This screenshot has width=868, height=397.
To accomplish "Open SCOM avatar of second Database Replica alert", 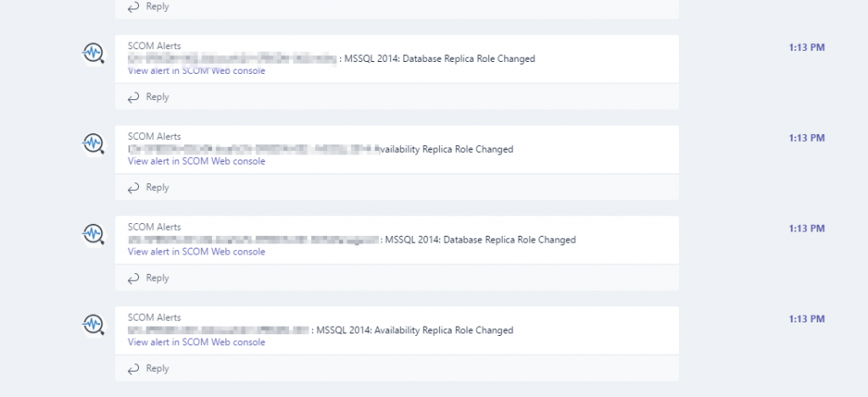I will coord(93,233).
